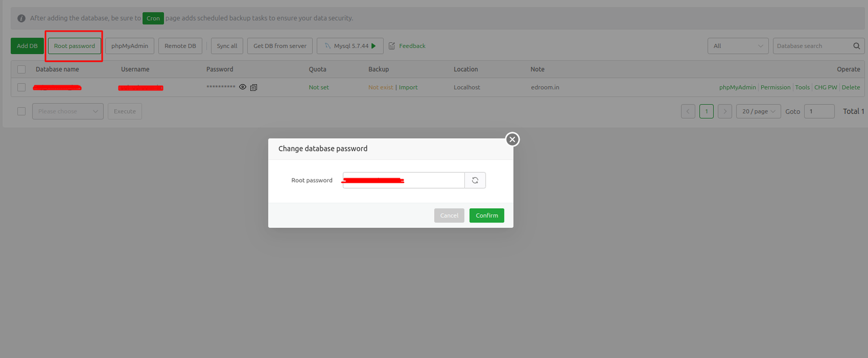This screenshot has height=358, width=868.
Task: Click the database search magnifier icon
Action: pyautogui.click(x=856, y=46)
